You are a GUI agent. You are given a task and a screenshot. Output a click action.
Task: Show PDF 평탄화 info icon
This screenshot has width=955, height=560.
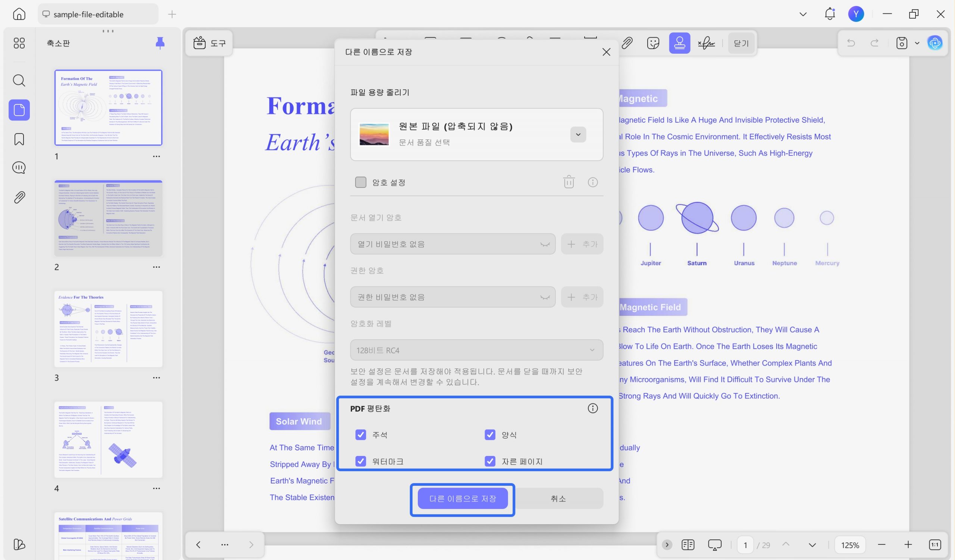[x=592, y=408]
